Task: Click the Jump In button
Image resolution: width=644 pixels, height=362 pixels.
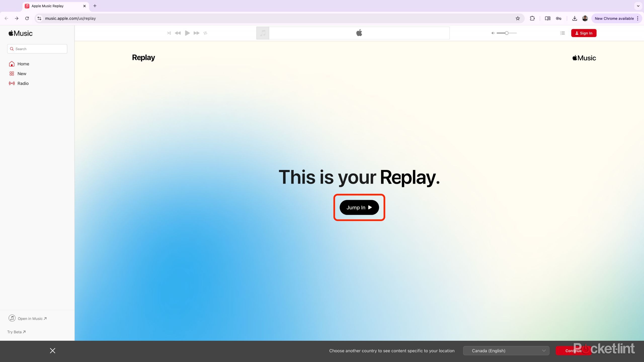Action: (x=359, y=207)
